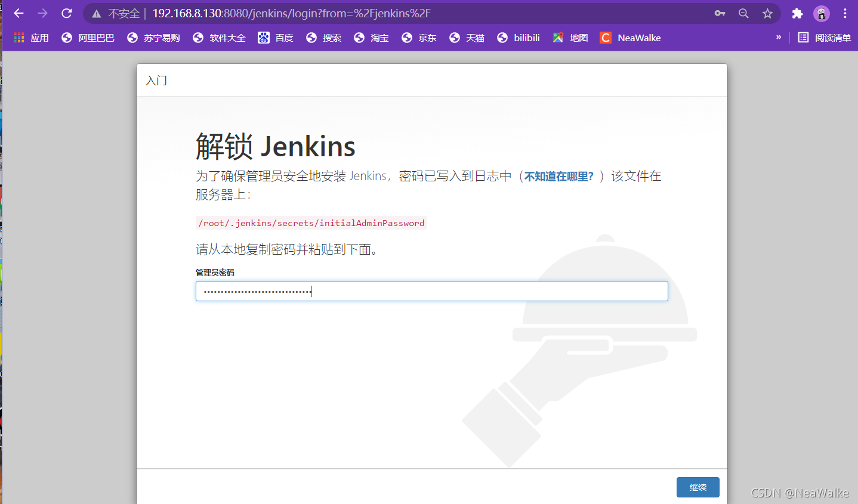
Task: Expand hidden bookmarks with » chevron
Action: pos(779,37)
